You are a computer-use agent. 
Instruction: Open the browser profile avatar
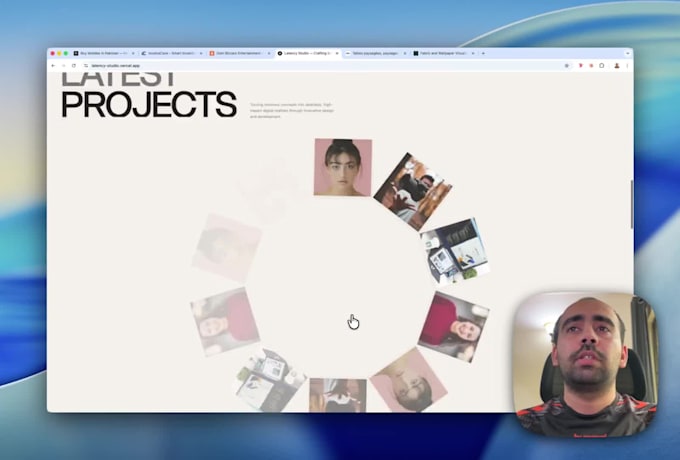(x=617, y=65)
